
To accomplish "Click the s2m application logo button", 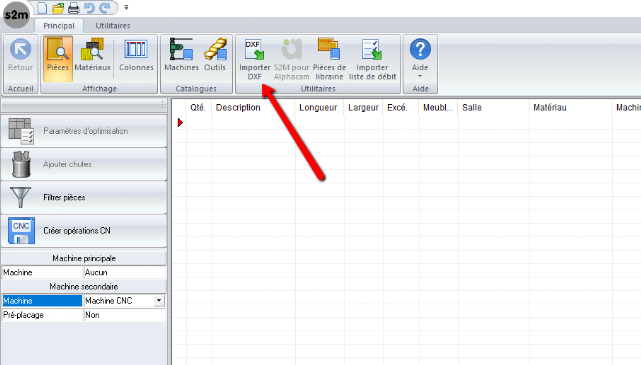I will click(16, 15).
